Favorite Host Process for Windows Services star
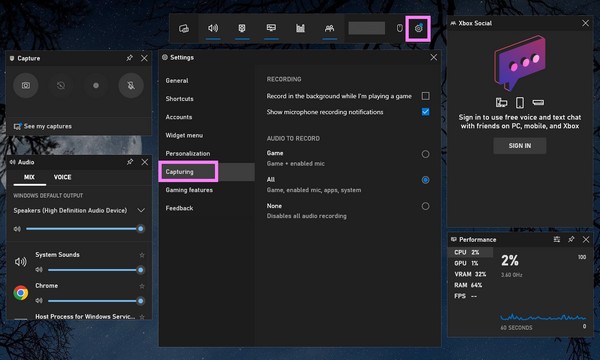 click(x=142, y=316)
